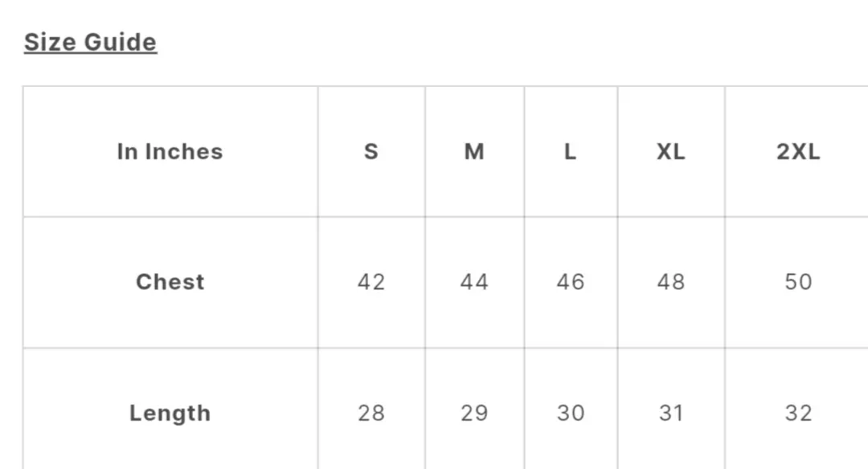Click chest value 44 for size M

[x=474, y=282]
